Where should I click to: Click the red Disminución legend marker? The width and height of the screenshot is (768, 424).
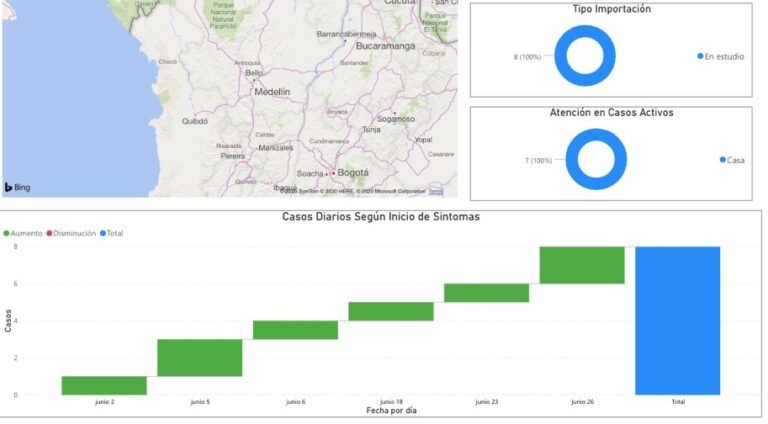50,233
